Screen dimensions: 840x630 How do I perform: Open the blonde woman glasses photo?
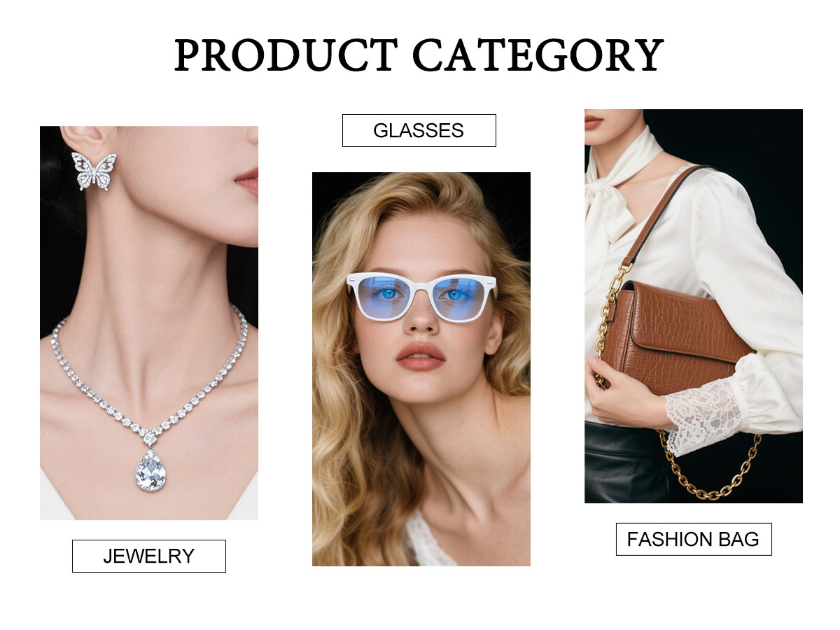pyautogui.click(x=421, y=369)
